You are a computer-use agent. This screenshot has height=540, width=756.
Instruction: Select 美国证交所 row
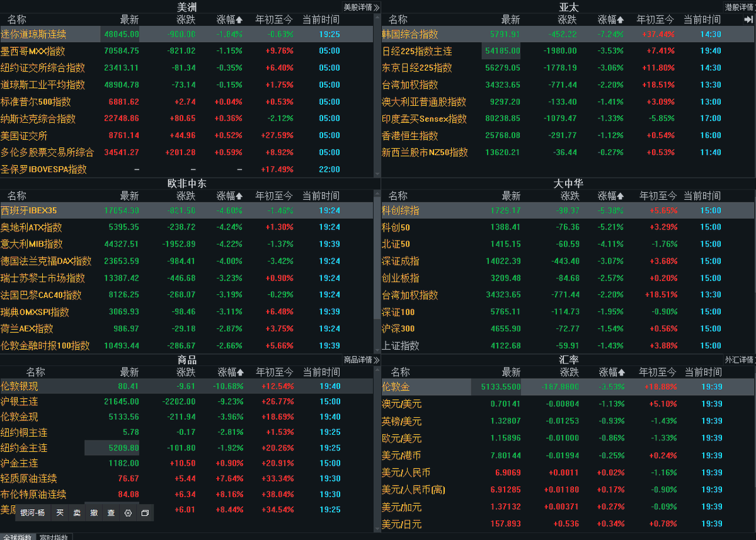186,135
